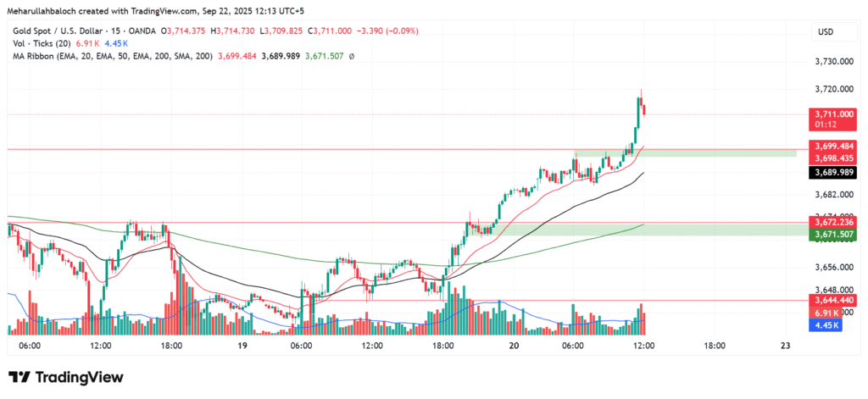Click the MA Ribbon null value symbol
The height and width of the screenshot is (399, 868).
(x=352, y=56)
